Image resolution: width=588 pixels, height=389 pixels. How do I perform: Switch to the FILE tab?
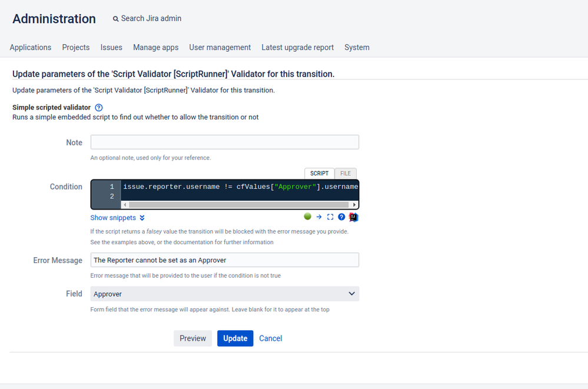click(346, 173)
